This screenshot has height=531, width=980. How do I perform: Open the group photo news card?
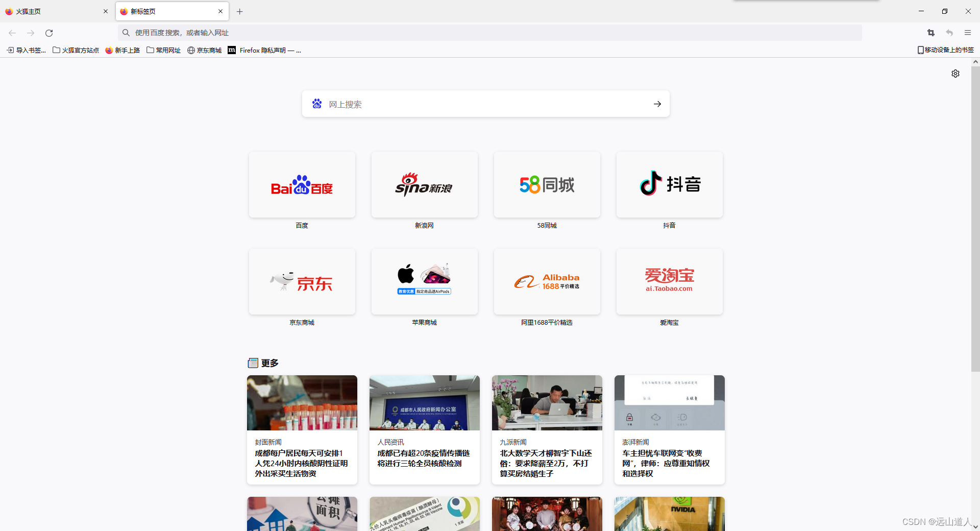547,514
